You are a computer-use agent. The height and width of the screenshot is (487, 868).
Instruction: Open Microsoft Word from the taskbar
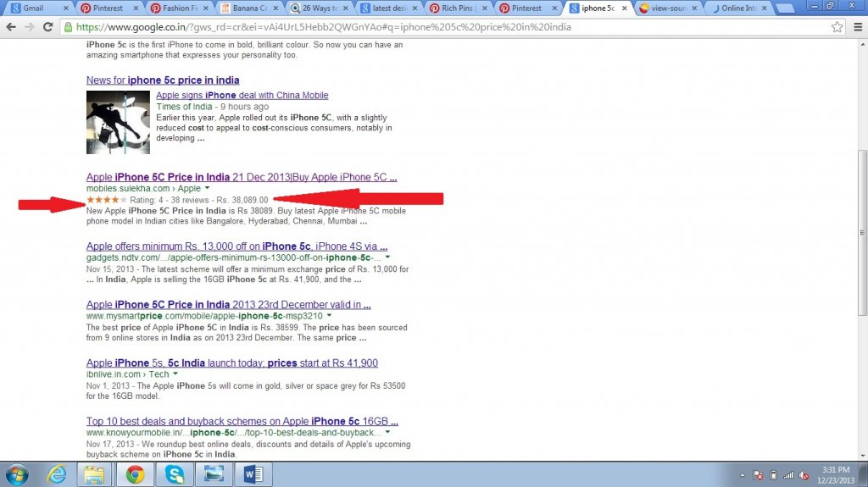coord(253,474)
